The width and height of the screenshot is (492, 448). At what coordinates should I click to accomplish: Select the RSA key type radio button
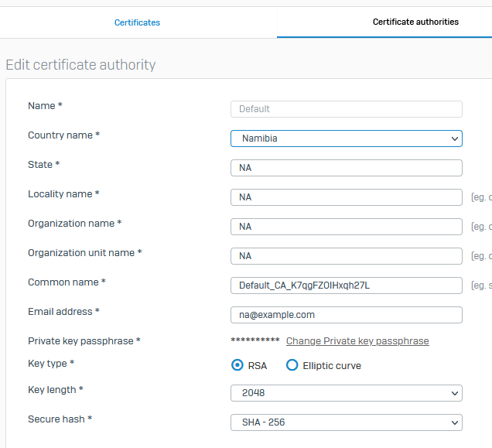tap(237, 365)
